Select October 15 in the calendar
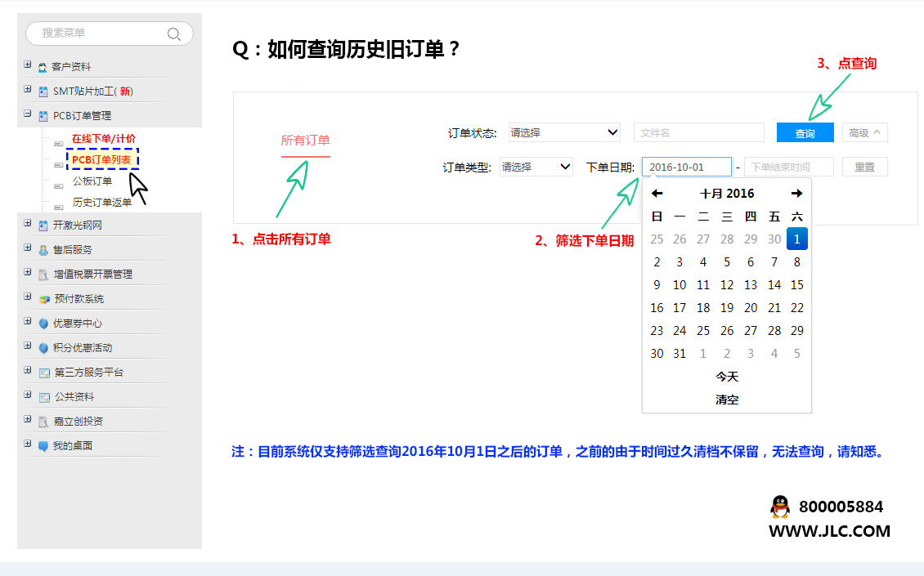This screenshot has height=576, width=924. click(796, 284)
